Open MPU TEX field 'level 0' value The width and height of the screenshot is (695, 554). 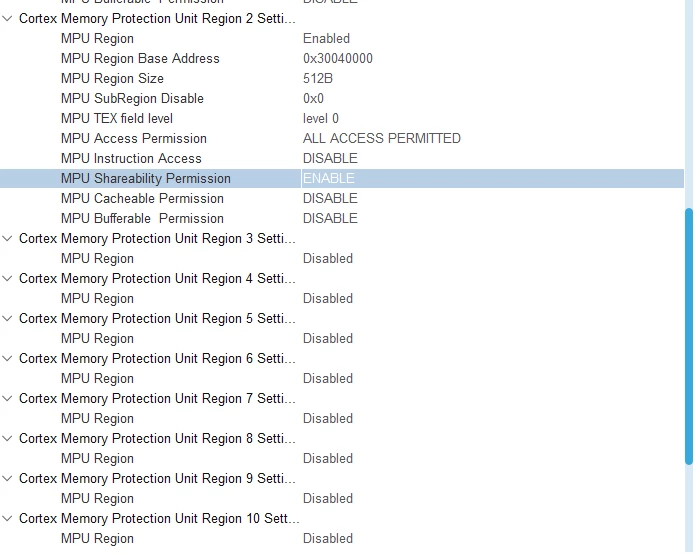point(320,118)
